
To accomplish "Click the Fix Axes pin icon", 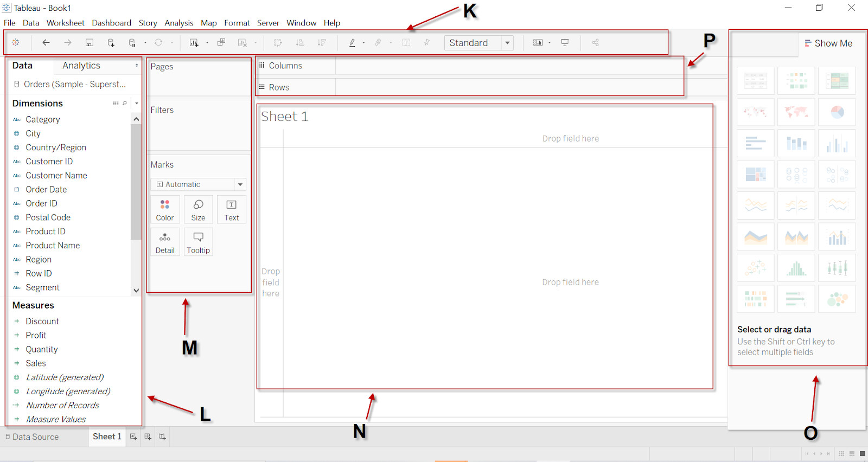I will click(427, 42).
